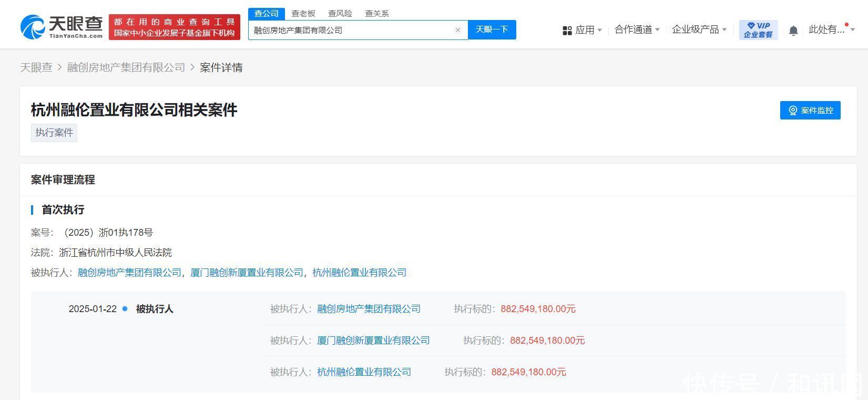Click the TianYanCha logo icon

33,27
